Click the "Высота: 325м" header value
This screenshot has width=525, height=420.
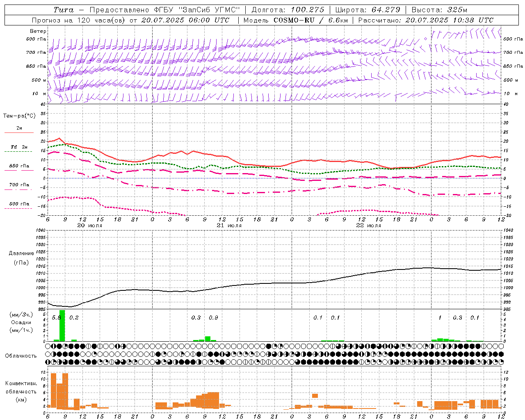439,10
